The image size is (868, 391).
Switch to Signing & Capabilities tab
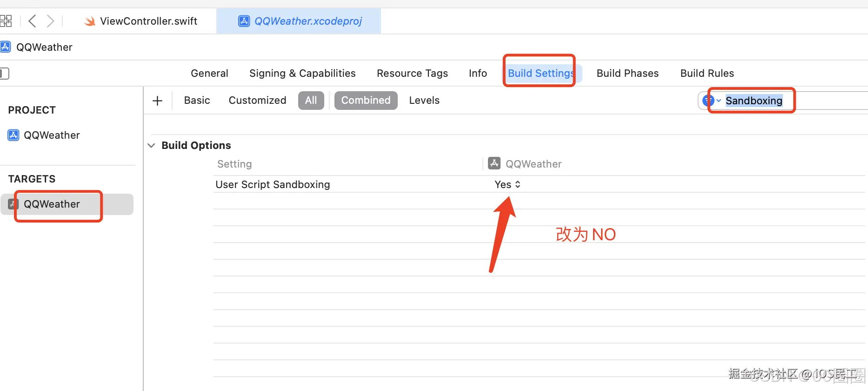tap(302, 74)
